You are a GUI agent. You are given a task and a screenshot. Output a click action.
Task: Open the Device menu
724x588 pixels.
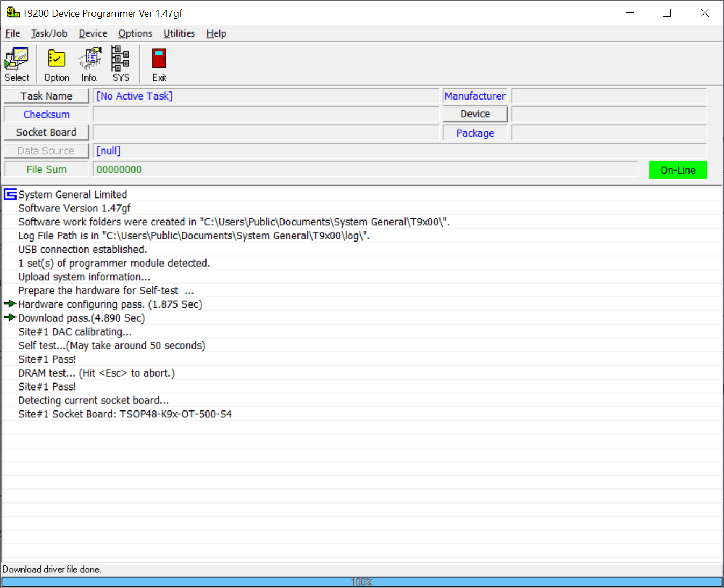[93, 33]
